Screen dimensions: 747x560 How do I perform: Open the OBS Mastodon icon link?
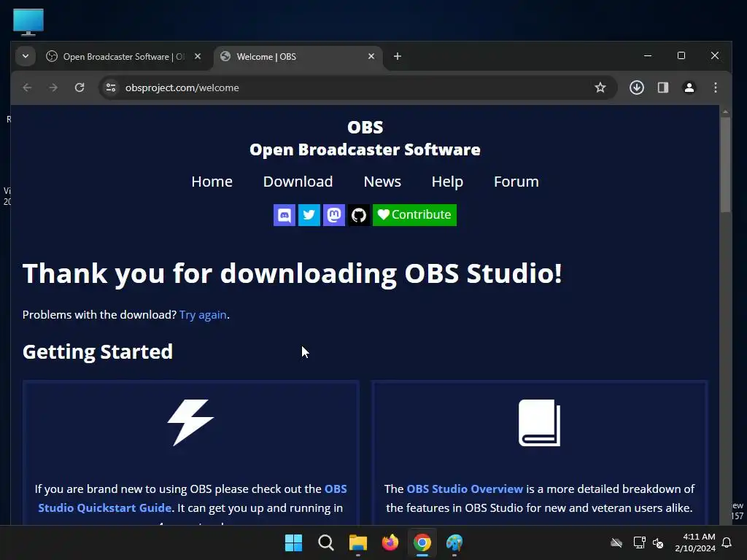point(334,215)
